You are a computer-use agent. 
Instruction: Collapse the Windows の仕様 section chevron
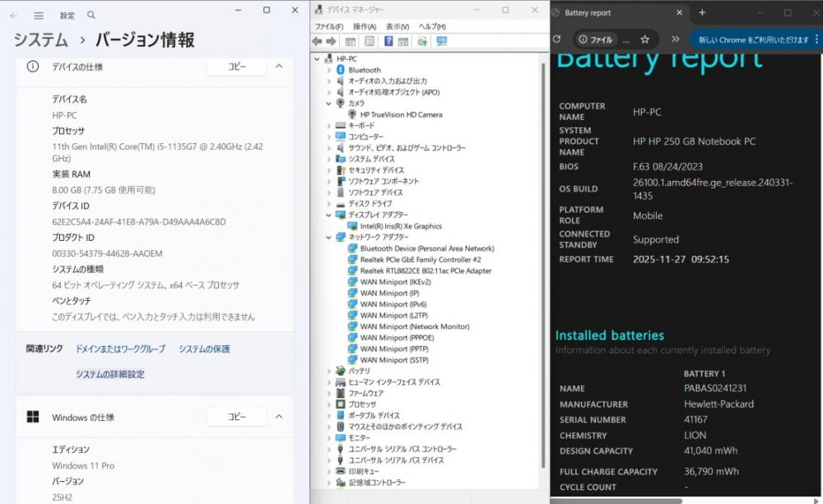click(279, 416)
